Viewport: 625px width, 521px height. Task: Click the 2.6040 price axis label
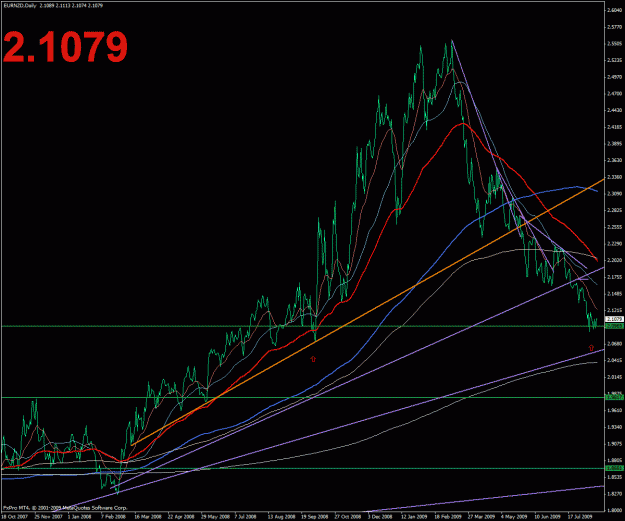click(615, 10)
